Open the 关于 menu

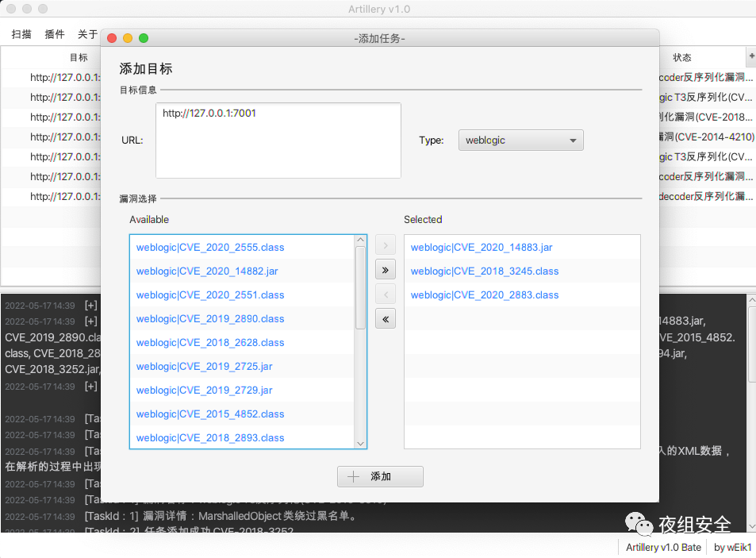(87, 34)
